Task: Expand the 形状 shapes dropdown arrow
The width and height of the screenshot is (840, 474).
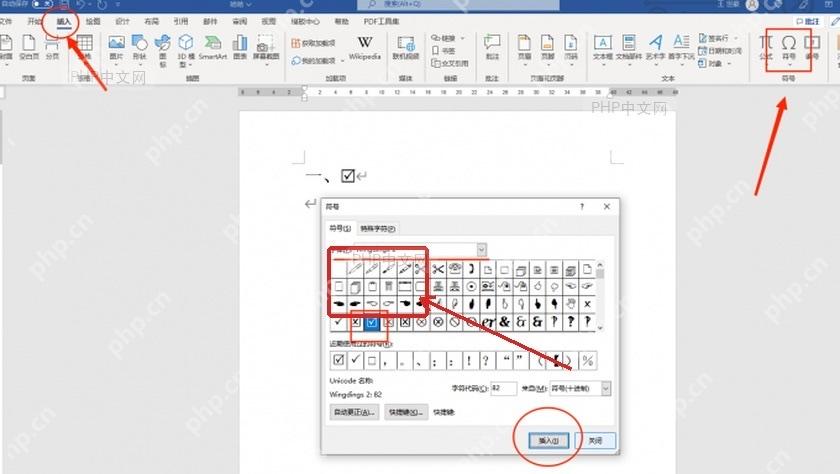Action: point(140,65)
